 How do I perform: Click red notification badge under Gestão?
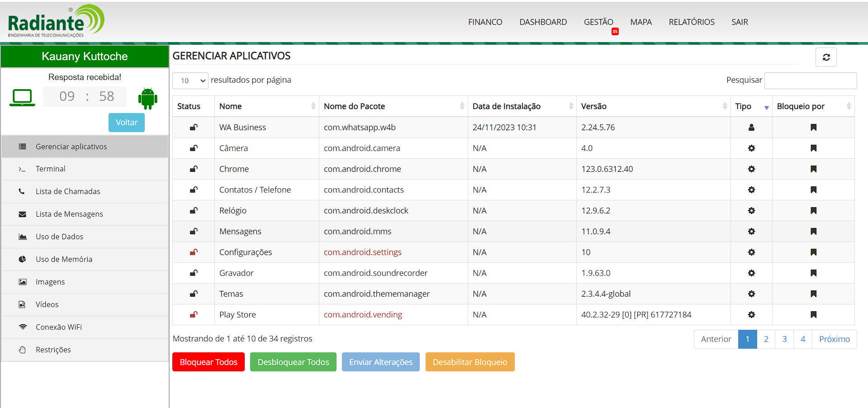coord(615,32)
